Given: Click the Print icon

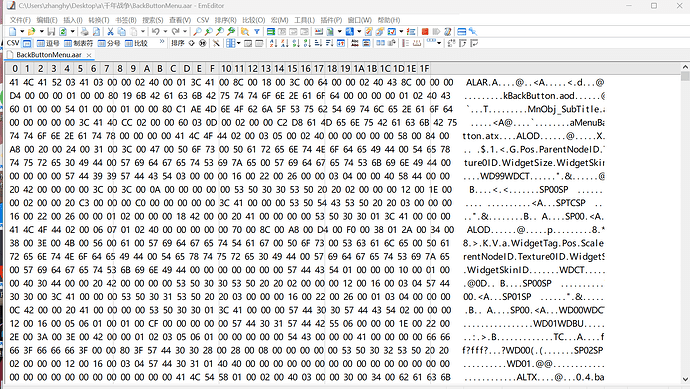Looking at the screenshot, I should pos(84,32).
